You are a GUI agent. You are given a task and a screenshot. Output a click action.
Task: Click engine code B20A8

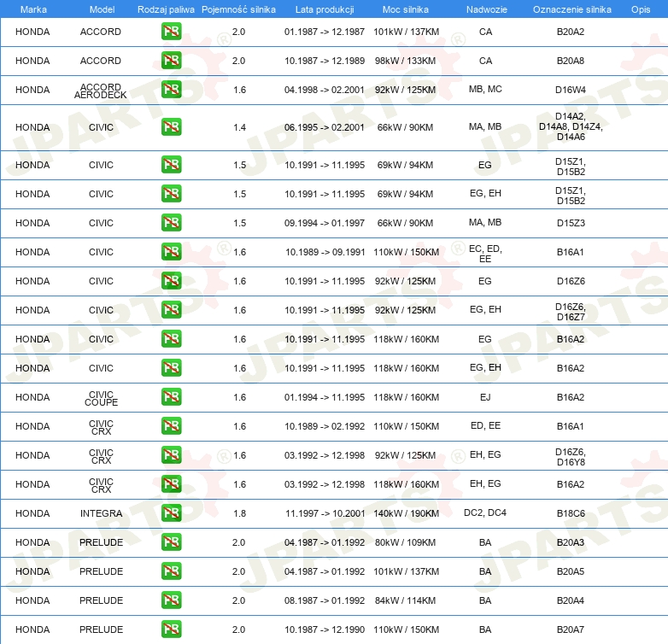coord(571,61)
